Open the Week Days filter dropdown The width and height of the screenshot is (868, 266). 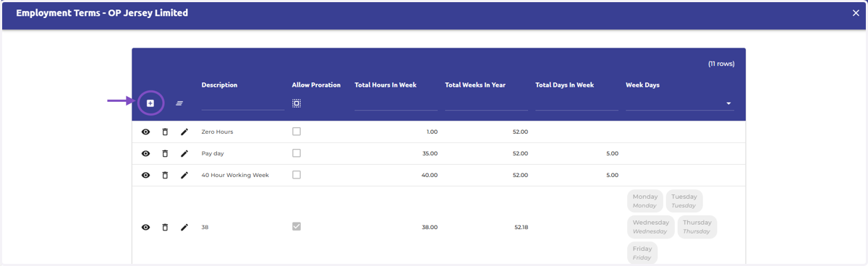tap(728, 104)
